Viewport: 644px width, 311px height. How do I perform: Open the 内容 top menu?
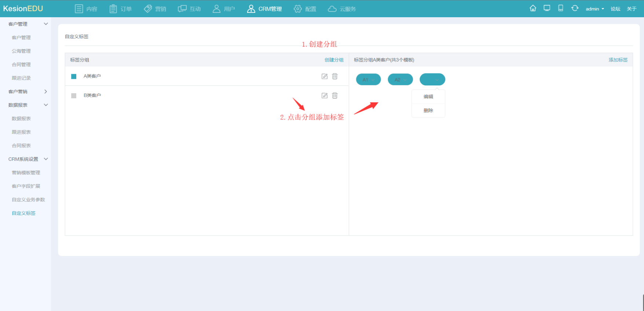(86, 9)
